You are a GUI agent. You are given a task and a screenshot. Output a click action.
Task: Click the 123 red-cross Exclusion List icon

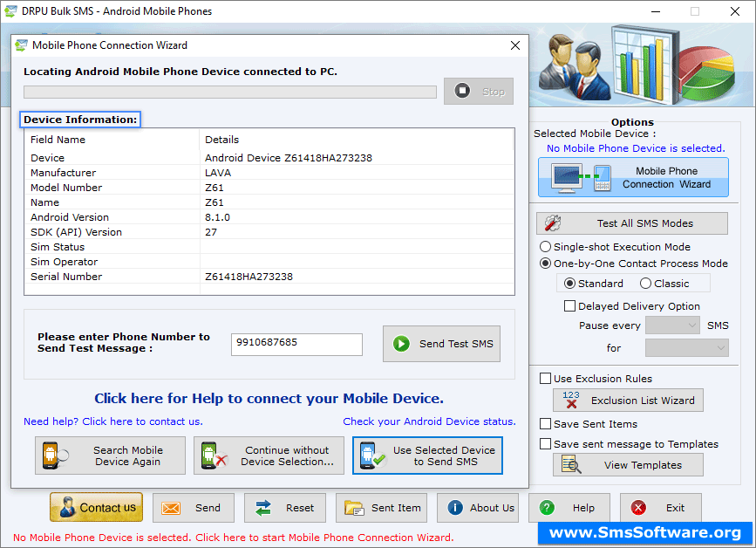pos(571,400)
